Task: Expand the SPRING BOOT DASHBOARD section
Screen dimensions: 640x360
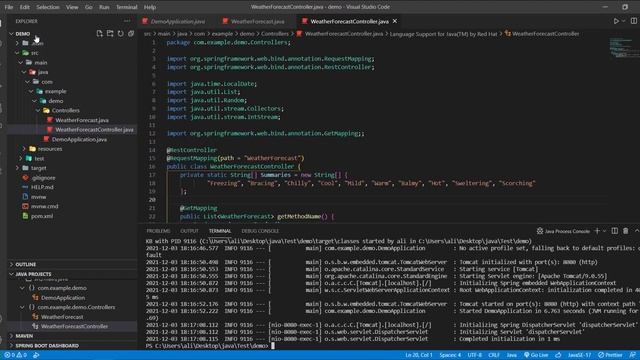Action: [47, 346]
